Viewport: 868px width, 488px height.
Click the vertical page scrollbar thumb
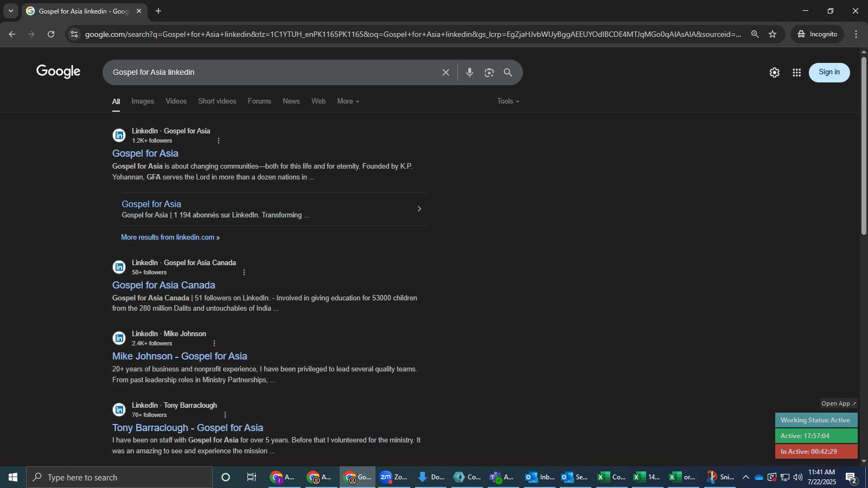click(864, 145)
